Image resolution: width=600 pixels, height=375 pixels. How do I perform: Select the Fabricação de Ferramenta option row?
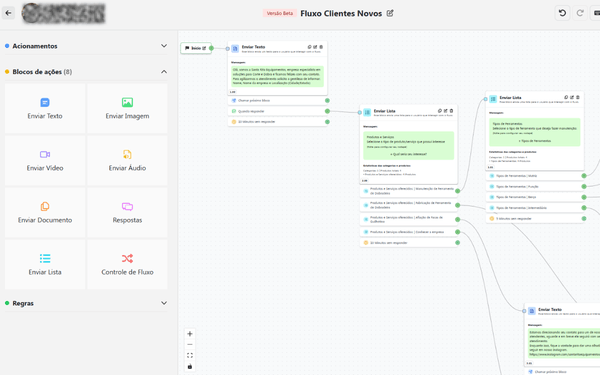[409, 205]
